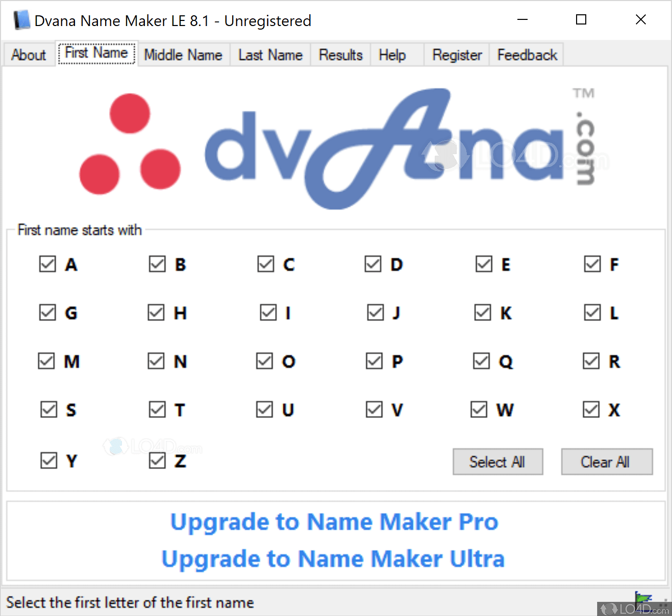Viewport: 672px width, 616px height.
Task: Toggle the letter Y checkbox
Action: (49, 460)
